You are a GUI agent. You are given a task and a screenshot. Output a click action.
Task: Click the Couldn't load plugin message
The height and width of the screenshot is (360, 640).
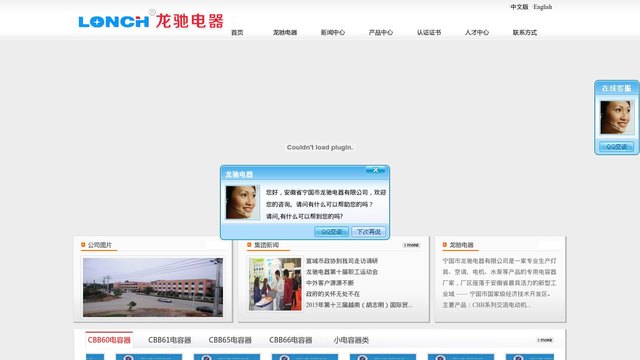pos(320,147)
